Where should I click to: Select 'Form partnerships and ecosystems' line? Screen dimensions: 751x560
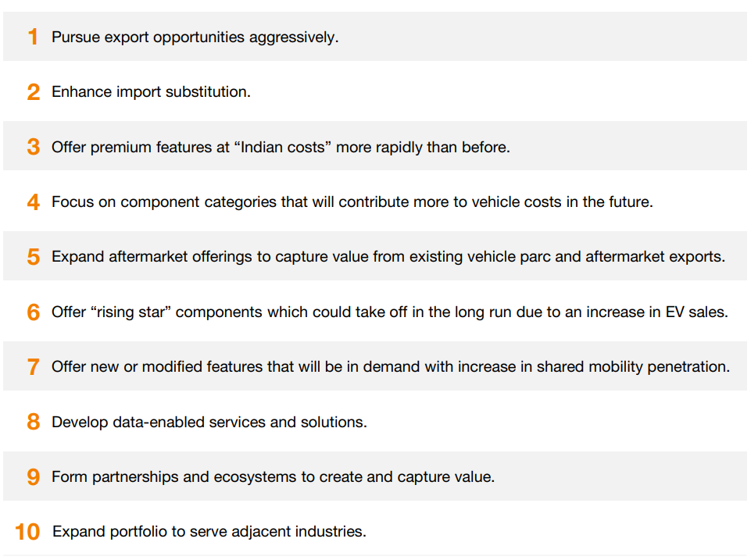pyautogui.click(x=273, y=476)
